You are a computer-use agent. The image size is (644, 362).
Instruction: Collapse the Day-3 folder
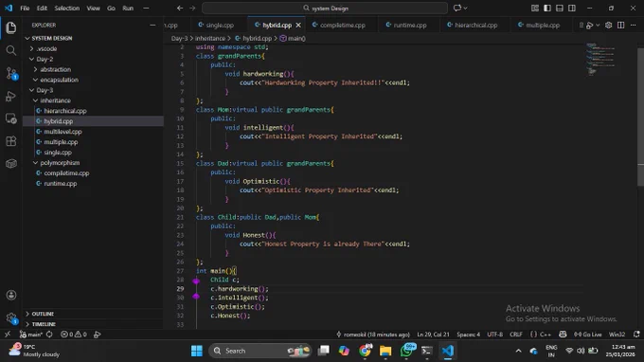pos(45,90)
